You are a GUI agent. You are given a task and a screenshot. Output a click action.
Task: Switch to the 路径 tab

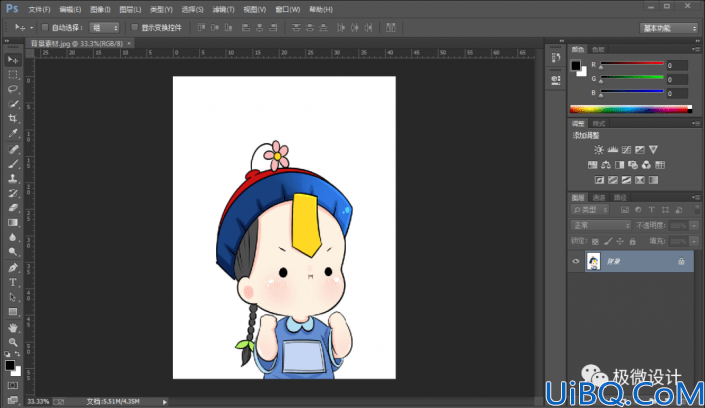point(620,197)
